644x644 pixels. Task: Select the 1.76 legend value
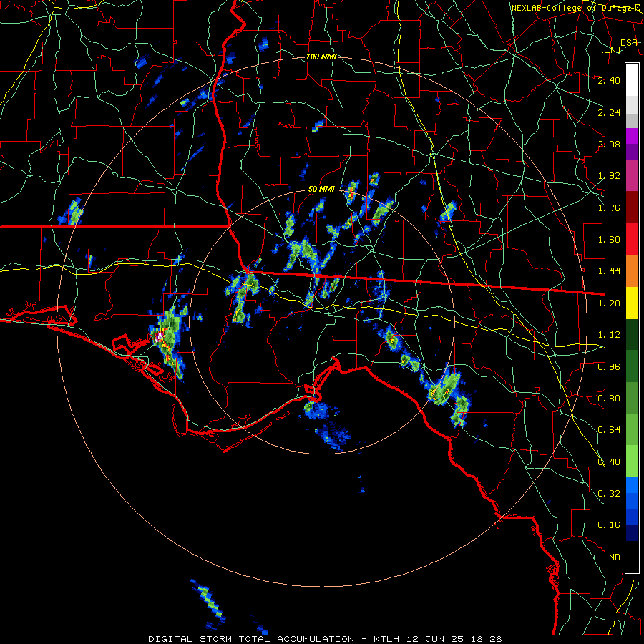click(609, 208)
